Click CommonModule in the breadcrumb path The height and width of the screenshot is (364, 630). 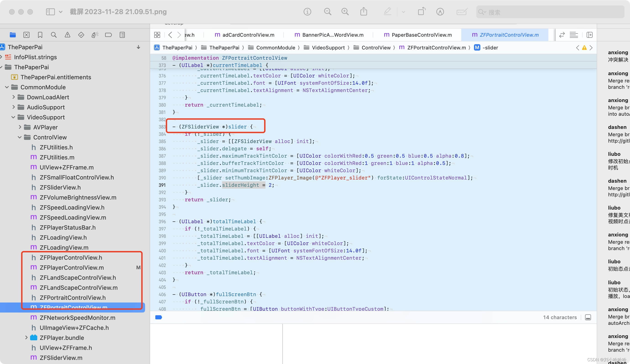(x=275, y=48)
